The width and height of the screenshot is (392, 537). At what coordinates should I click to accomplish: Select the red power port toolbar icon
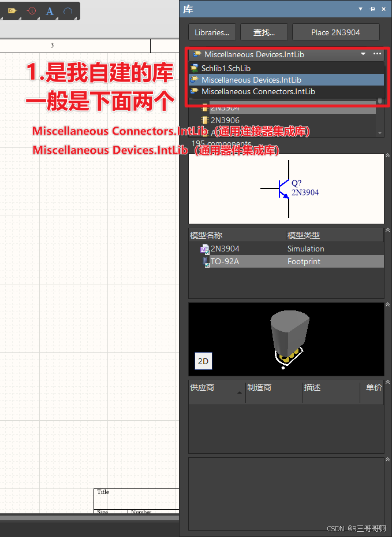coord(31,11)
